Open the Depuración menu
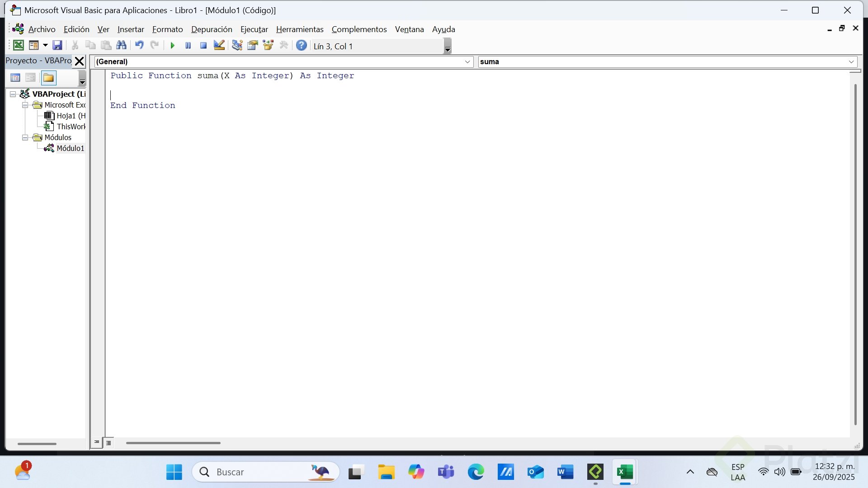 (x=212, y=29)
